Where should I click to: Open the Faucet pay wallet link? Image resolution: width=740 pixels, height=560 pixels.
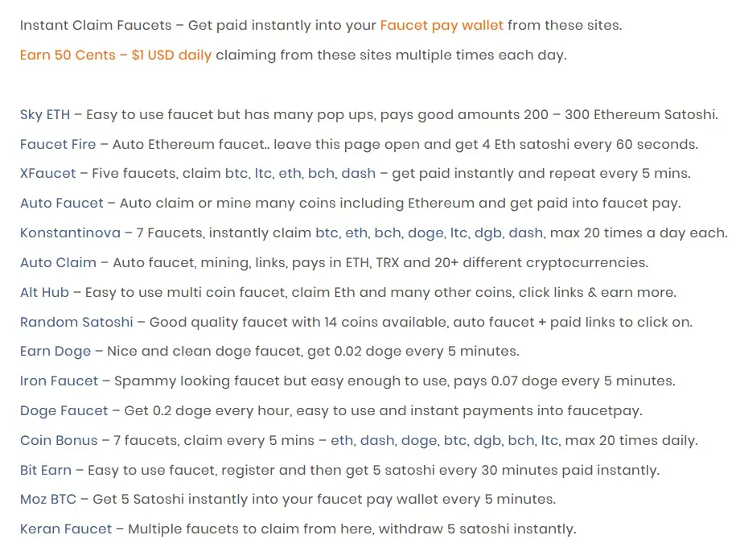(x=442, y=26)
